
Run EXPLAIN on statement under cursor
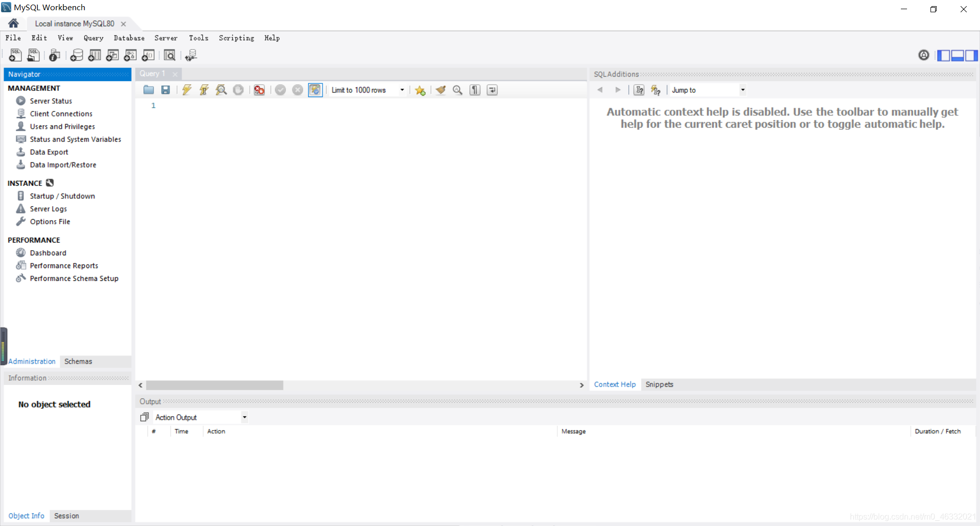click(x=221, y=90)
